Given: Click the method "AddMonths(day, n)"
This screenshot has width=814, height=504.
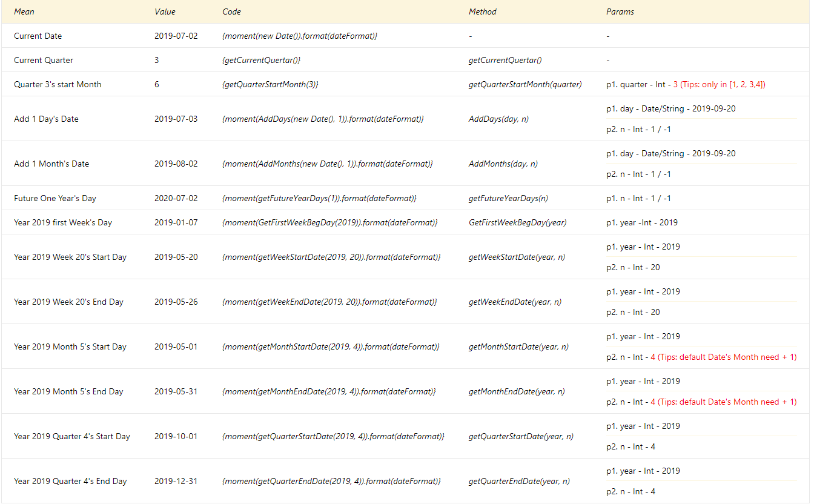Looking at the screenshot, I should click(503, 164).
